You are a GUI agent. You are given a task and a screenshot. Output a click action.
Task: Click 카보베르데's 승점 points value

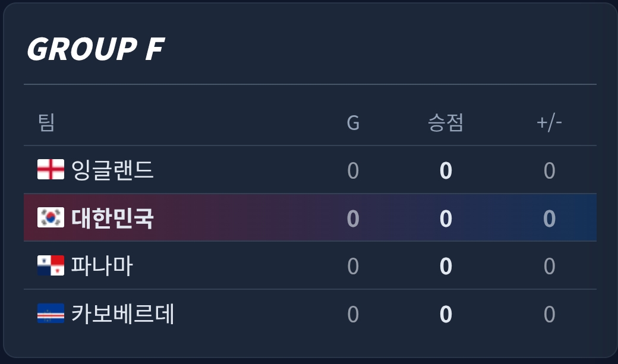[x=446, y=315]
